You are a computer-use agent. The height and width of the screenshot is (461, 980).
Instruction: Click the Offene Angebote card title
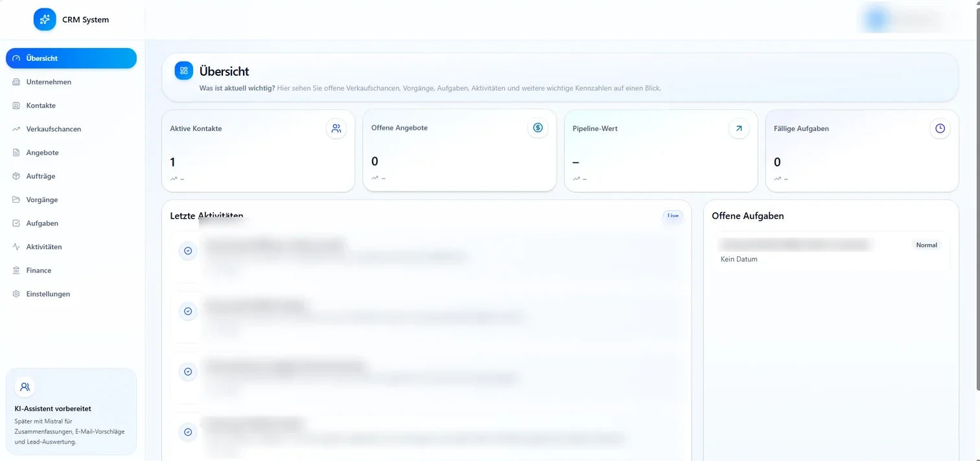pyautogui.click(x=399, y=128)
